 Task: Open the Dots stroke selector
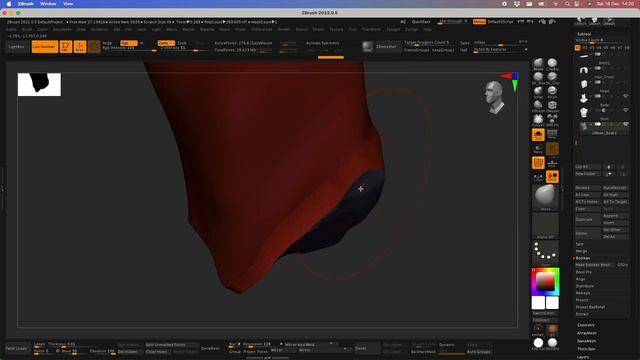pyautogui.click(x=545, y=253)
